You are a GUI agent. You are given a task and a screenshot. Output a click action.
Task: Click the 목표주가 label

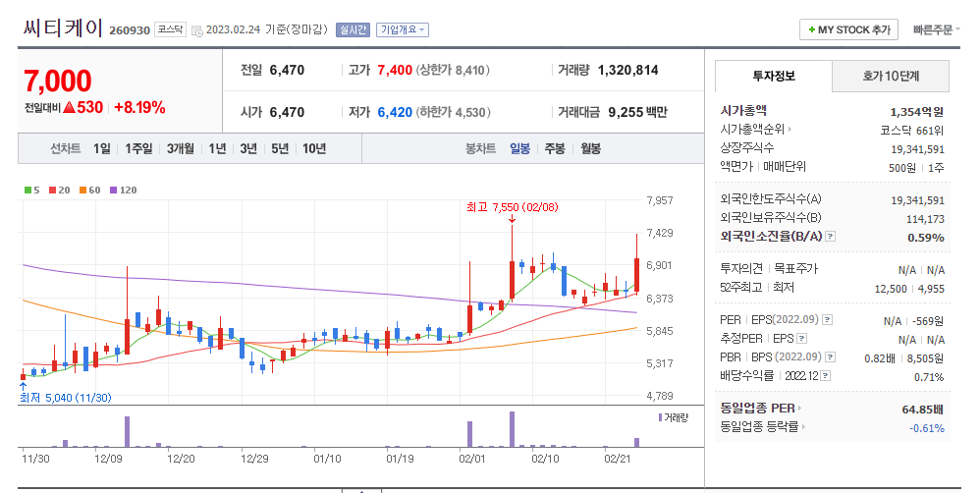(795, 269)
